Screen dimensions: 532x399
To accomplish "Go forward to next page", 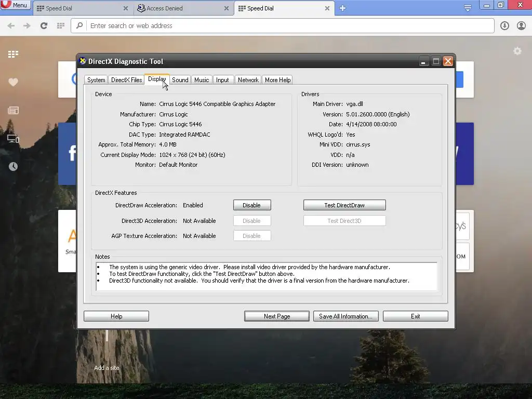I will click(x=27, y=26).
